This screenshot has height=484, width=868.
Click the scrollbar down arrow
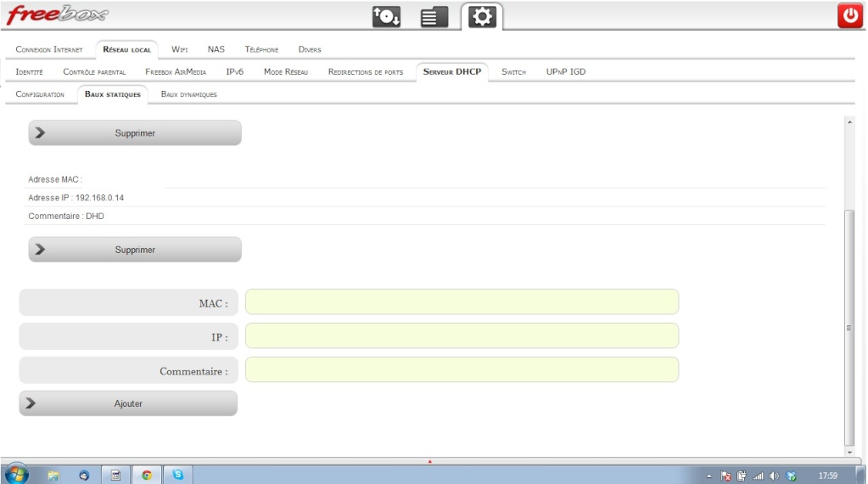click(x=849, y=453)
